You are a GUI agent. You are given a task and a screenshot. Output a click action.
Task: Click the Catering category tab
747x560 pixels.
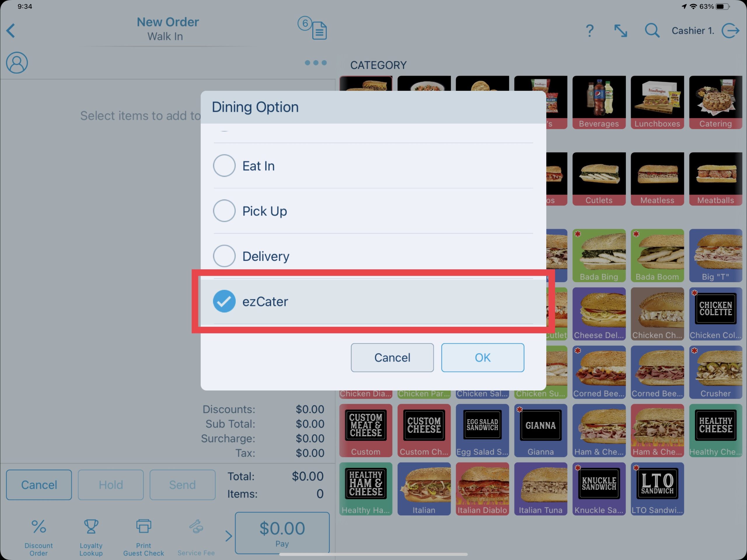click(715, 102)
